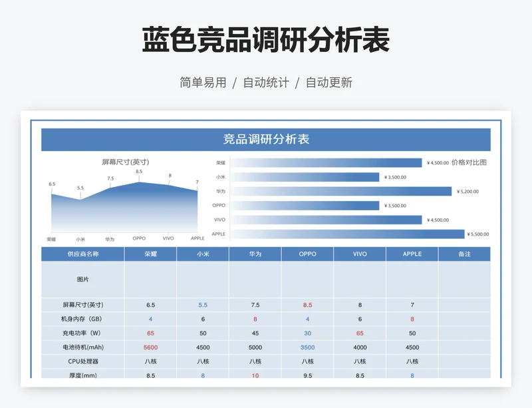Select the area chart title 屏幕尺寸(英寸)
Screen dimensions: 532x408
click(x=126, y=162)
